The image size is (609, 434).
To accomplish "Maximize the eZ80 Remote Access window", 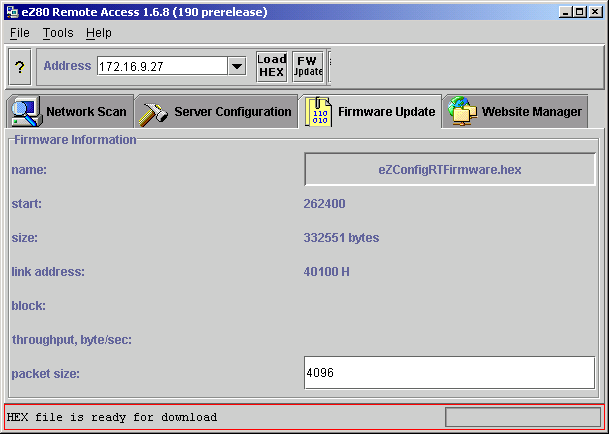I will 579,12.
